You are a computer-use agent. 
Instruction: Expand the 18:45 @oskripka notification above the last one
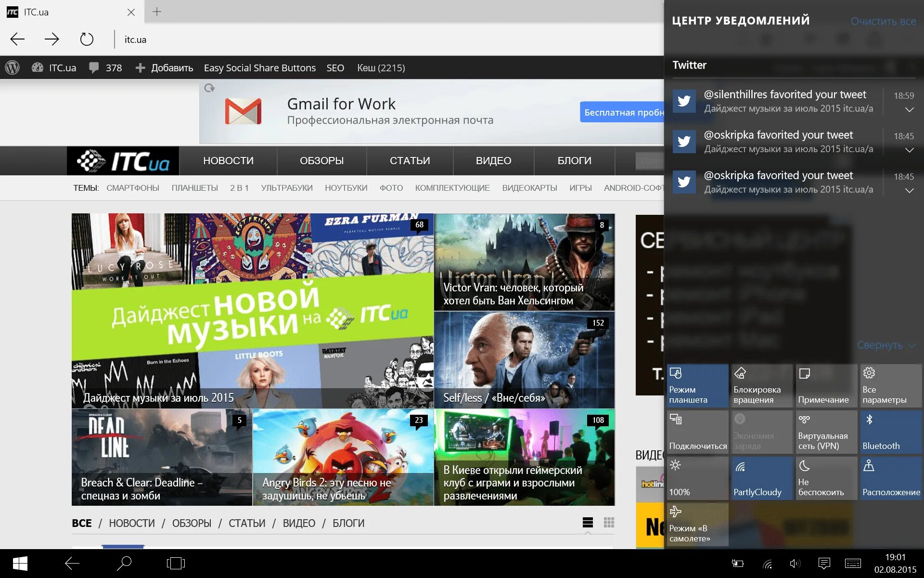point(909,150)
